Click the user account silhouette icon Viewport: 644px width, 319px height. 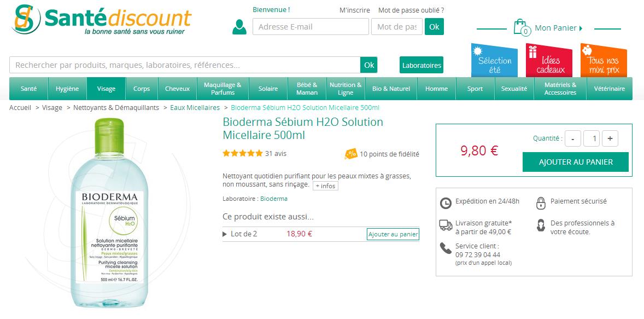[x=239, y=27]
